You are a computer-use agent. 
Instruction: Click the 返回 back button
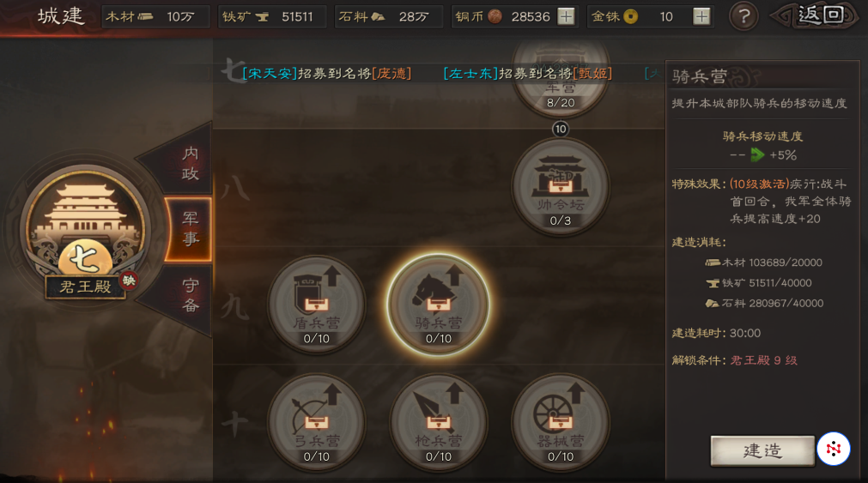pos(814,15)
